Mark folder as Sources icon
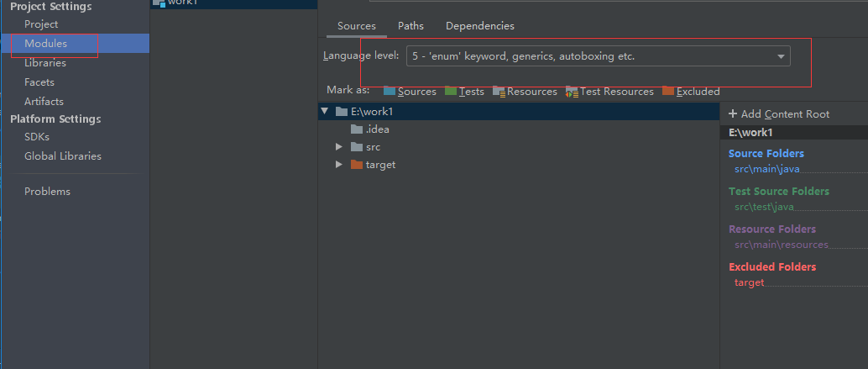 [x=390, y=92]
